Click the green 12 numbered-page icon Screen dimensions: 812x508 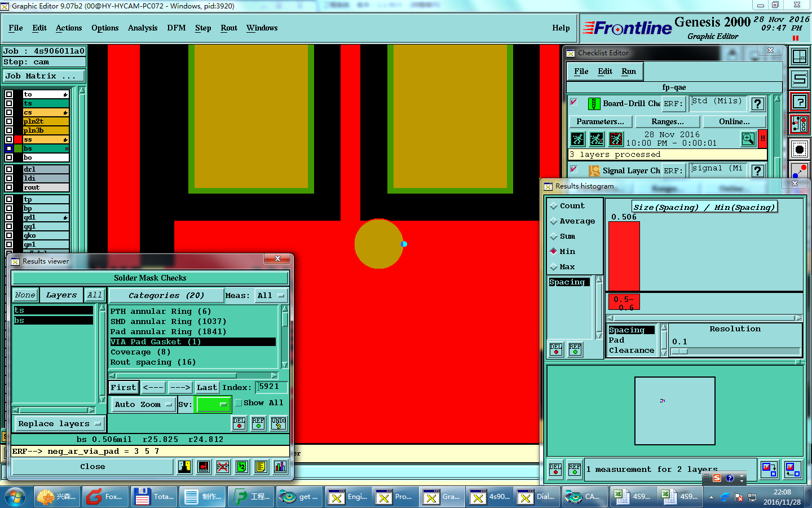(x=242, y=467)
